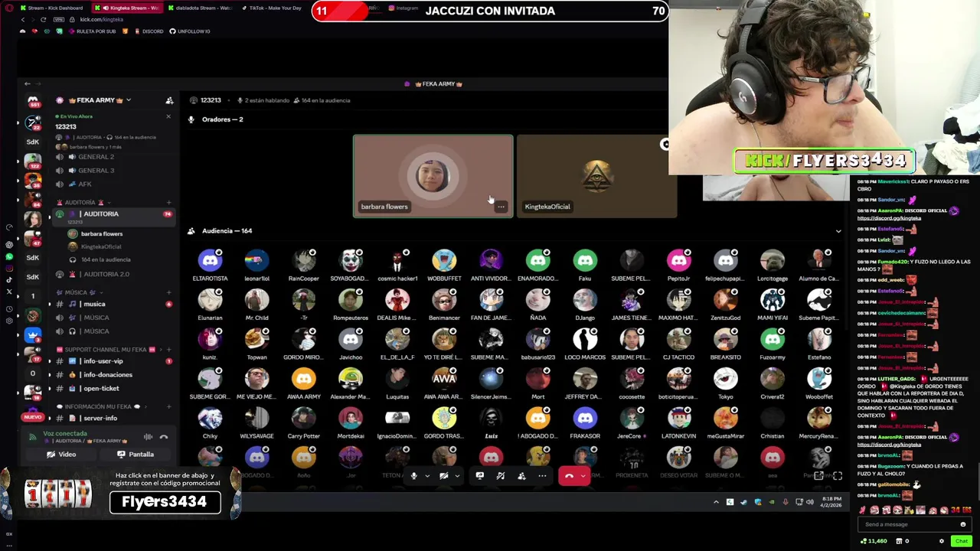Close the En Vivo Ahora banner
Viewport: 980px width, 551px height.
[x=168, y=116]
